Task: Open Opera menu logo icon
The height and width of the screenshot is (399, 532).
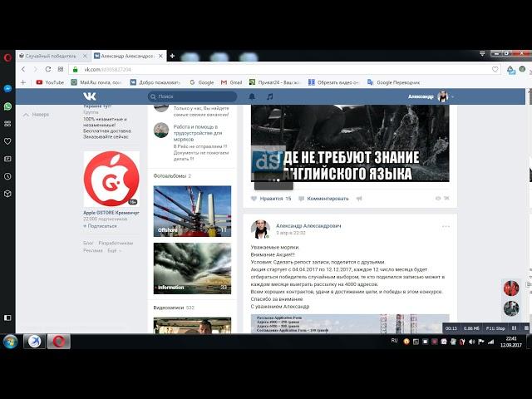Action: pos(7,57)
